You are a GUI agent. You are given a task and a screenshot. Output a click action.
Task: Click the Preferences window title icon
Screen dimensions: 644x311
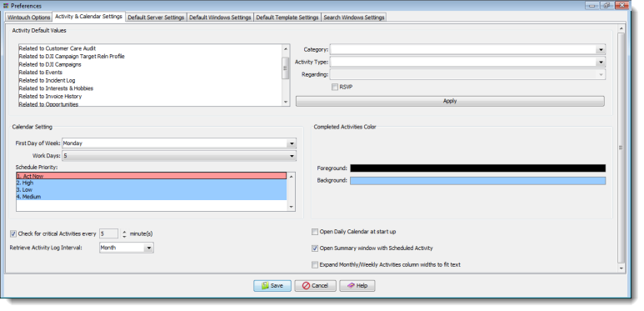point(6,6)
